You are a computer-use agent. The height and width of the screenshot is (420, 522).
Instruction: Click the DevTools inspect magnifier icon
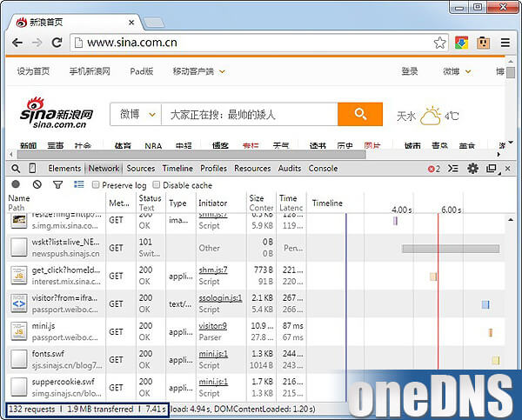click(x=16, y=169)
